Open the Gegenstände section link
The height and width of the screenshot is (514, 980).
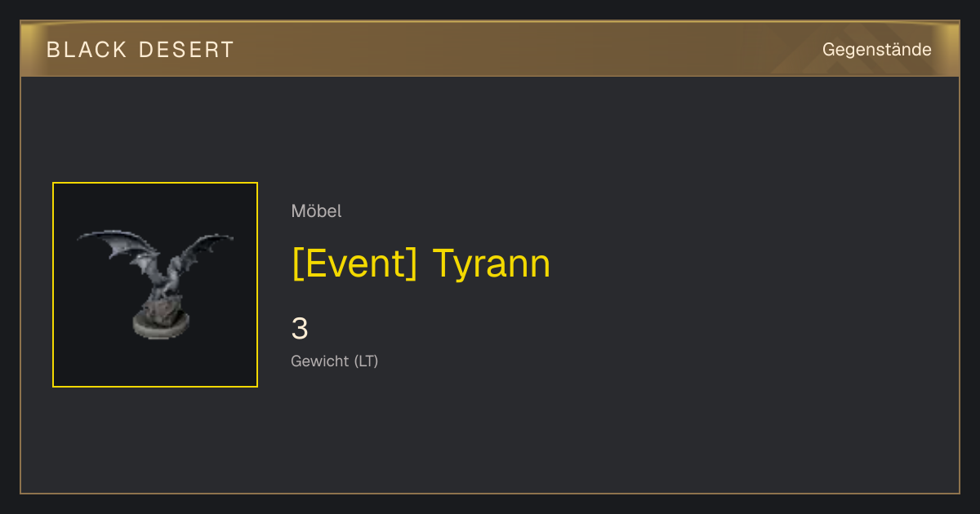[x=876, y=50]
